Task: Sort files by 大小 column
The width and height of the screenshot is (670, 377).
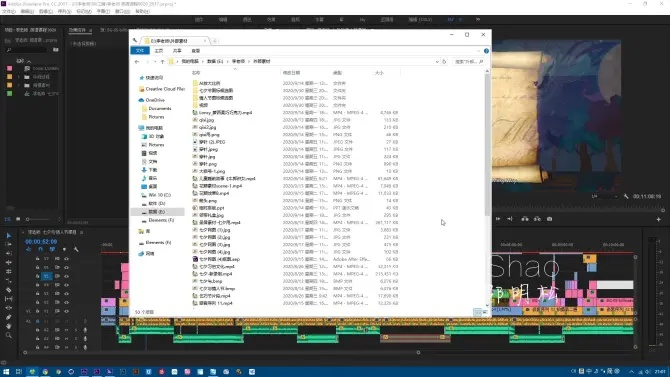Action: 379,73
